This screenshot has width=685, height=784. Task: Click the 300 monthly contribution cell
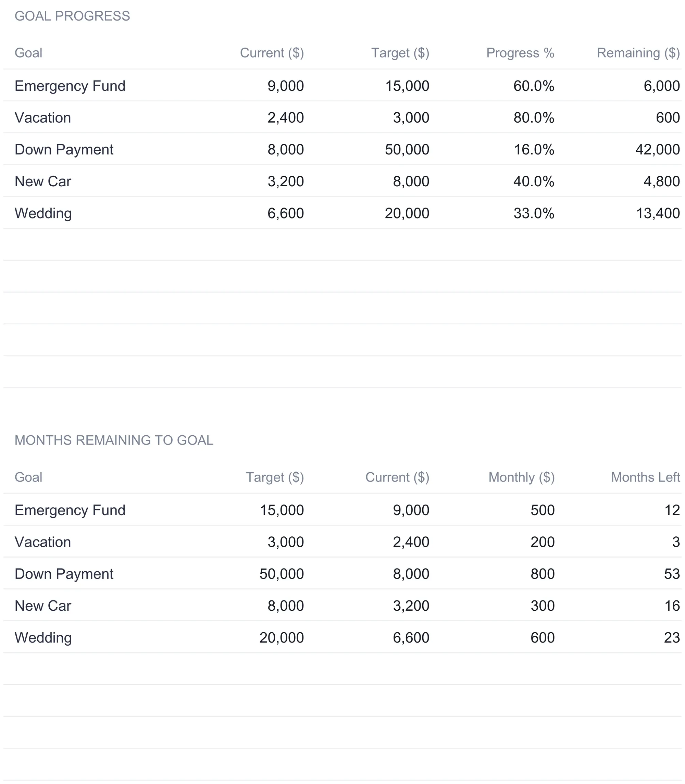point(543,606)
